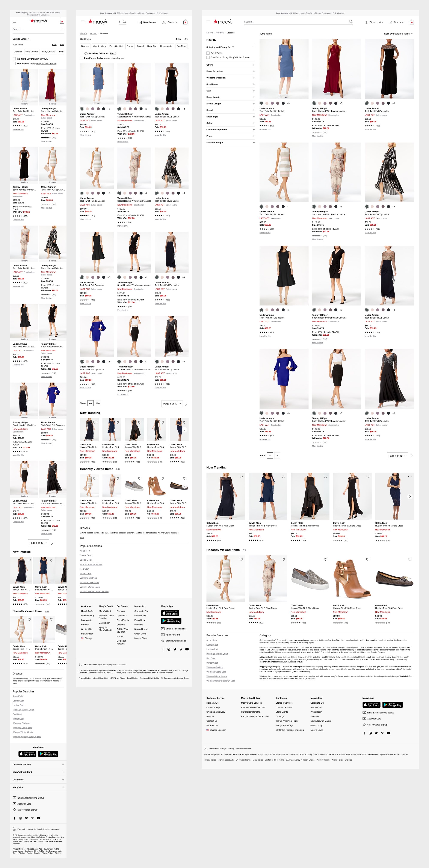Pick the pale pink swatch under tablet blue dress

[x=87, y=109]
